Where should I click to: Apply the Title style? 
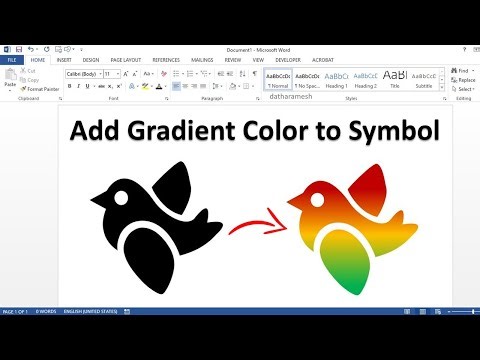point(395,80)
